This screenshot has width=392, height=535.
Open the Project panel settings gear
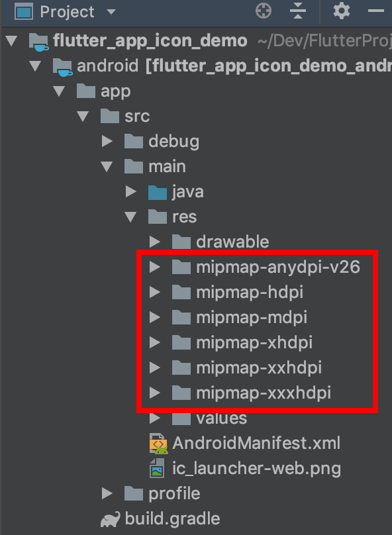[342, 11]
